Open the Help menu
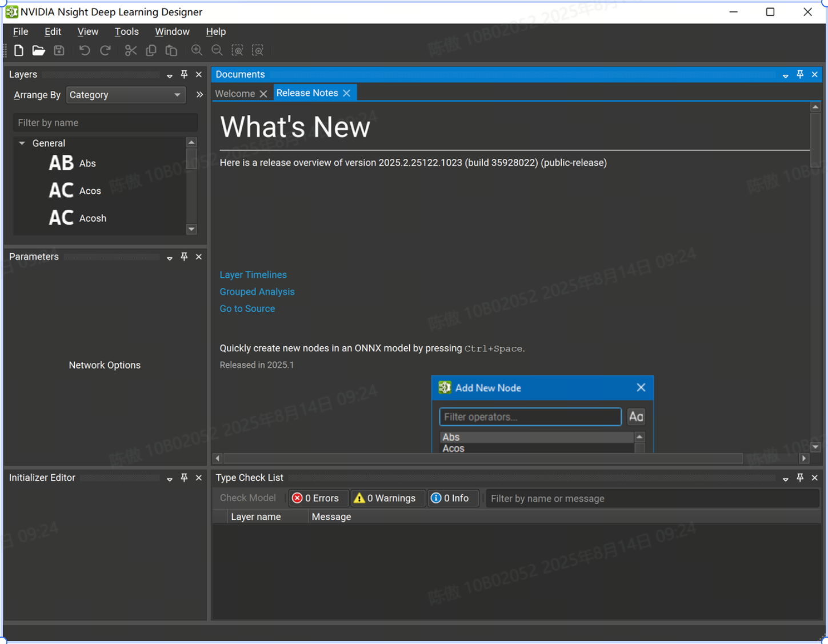The height and width of the screenshot is (644, 828). 216,31
